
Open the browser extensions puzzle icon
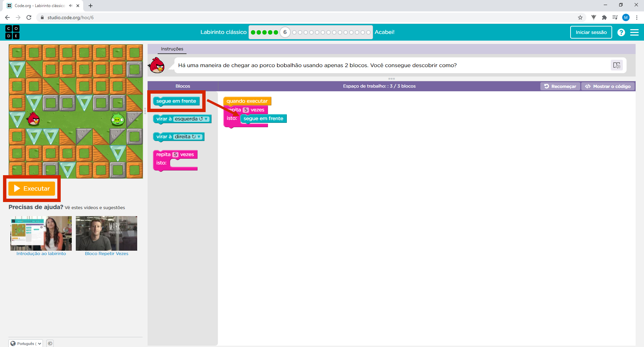(604, 17)
